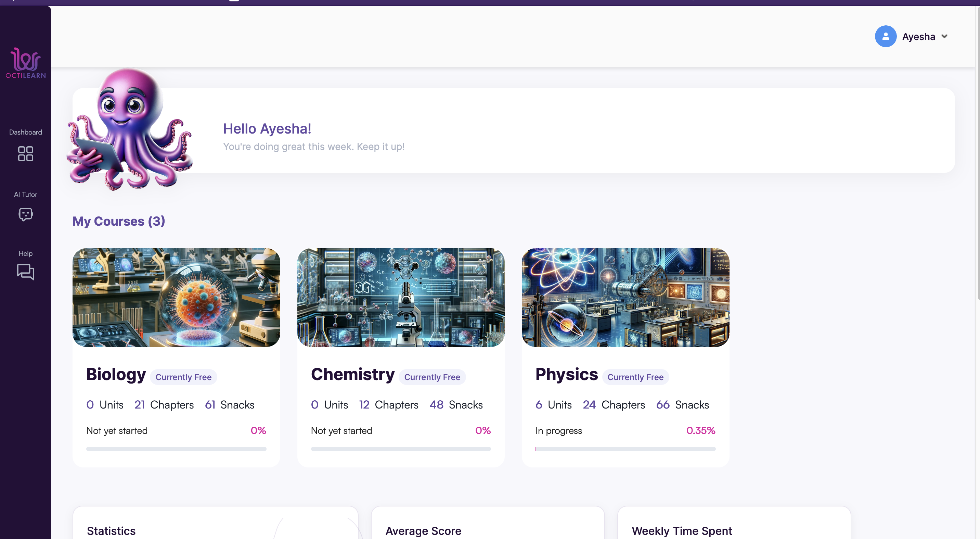The width and height of the screenshot is (980, 539).
Task: Click the Weekly Time Spent heading
Action: click(x=682, y=531)
